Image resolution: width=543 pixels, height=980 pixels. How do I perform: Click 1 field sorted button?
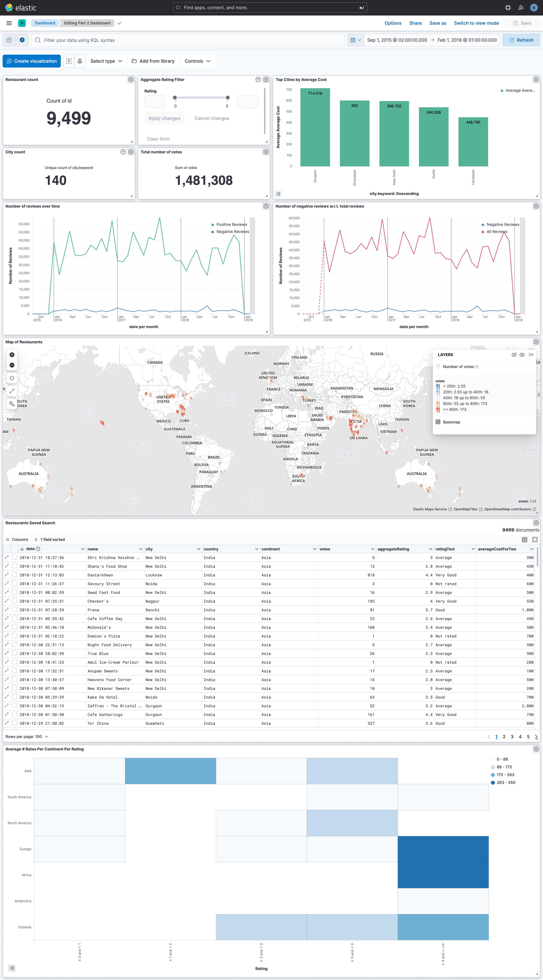click(x=49, y=539)
